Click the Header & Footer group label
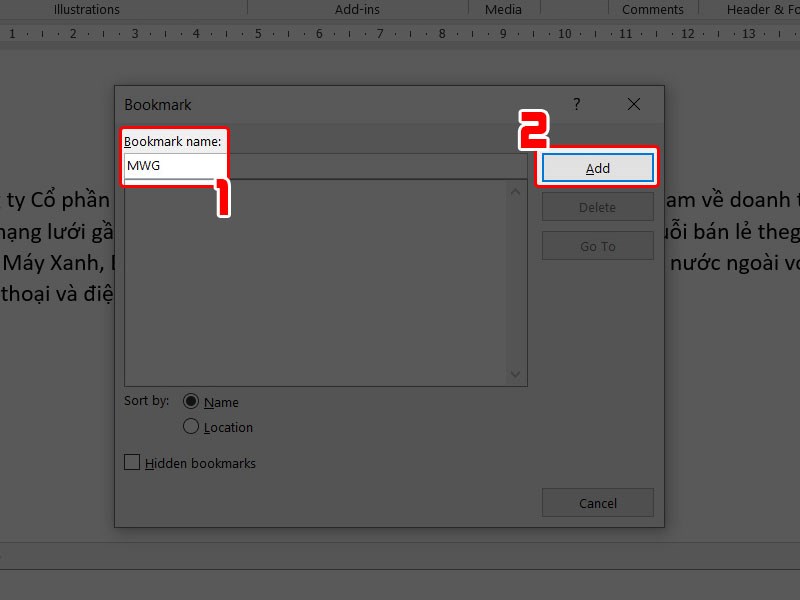800x600 pixels. coord(763,9)
